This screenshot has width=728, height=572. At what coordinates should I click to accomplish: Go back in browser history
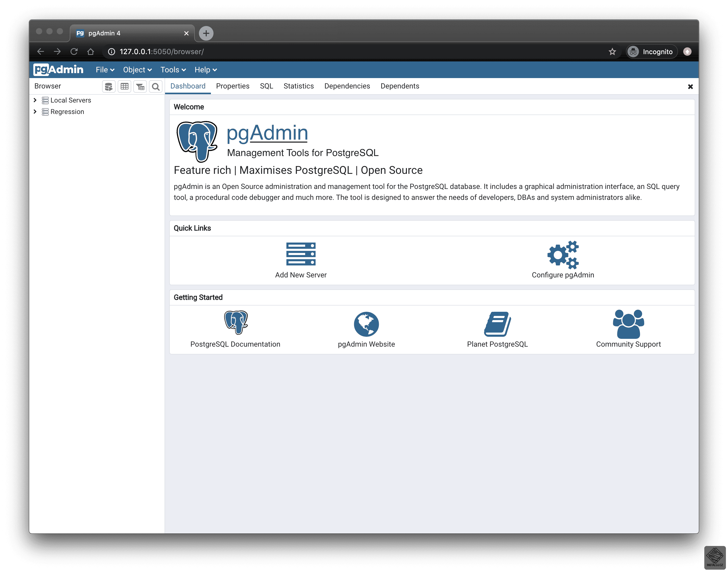(41, 52)
